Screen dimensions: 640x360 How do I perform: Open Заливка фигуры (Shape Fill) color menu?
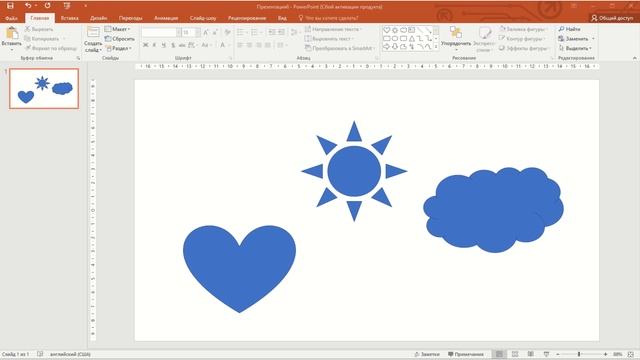(523, 29)
